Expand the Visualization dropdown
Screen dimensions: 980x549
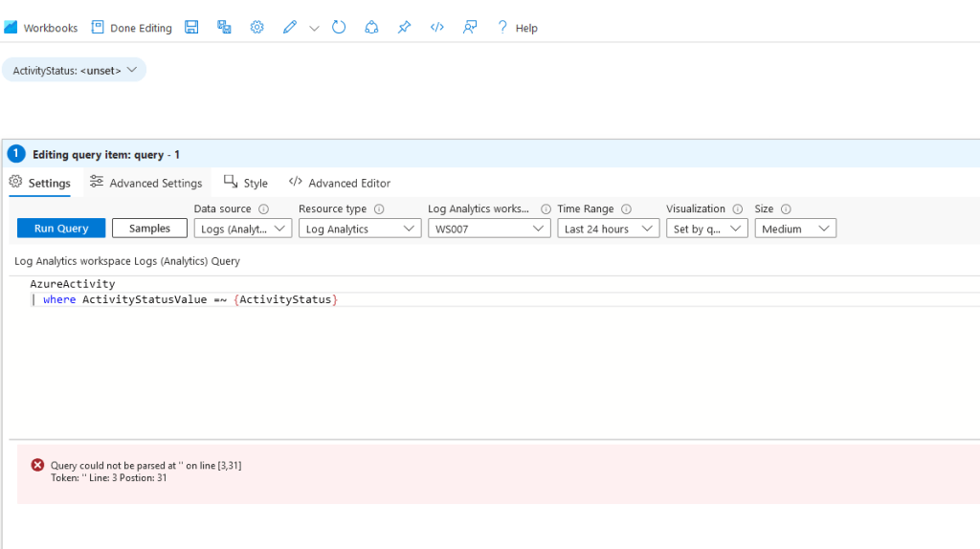[x=707, y=229]
